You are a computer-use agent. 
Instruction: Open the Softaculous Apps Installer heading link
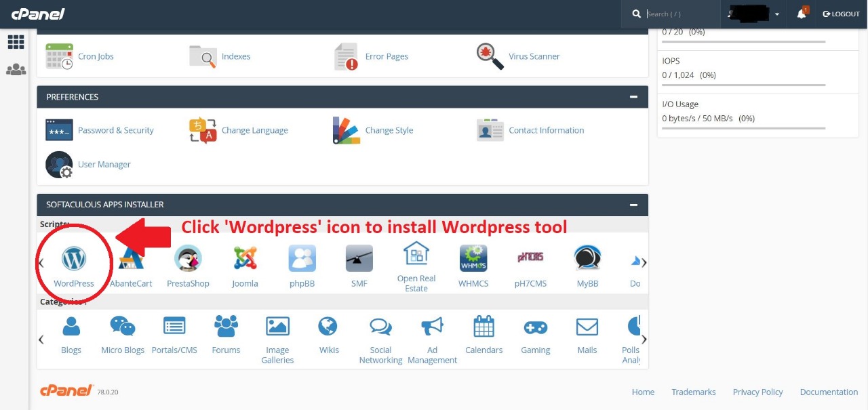point(105,205)
